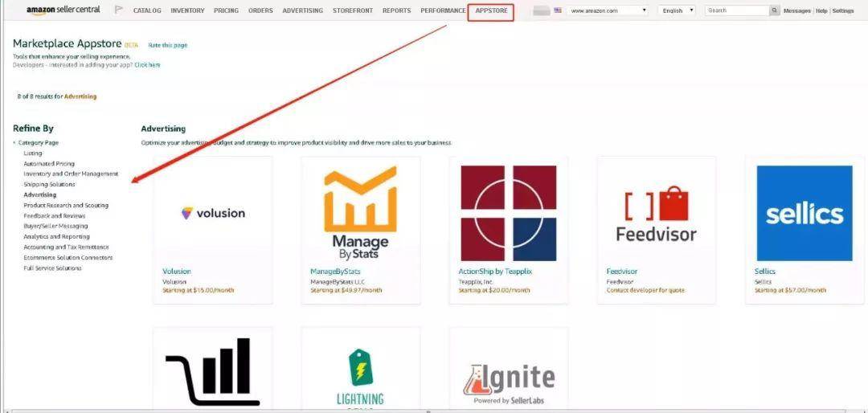The width and height of the screenshot is (868, 413).
Task: Open the www.amazon.com marketplace dropdown
Action: (x=608, y=10)
